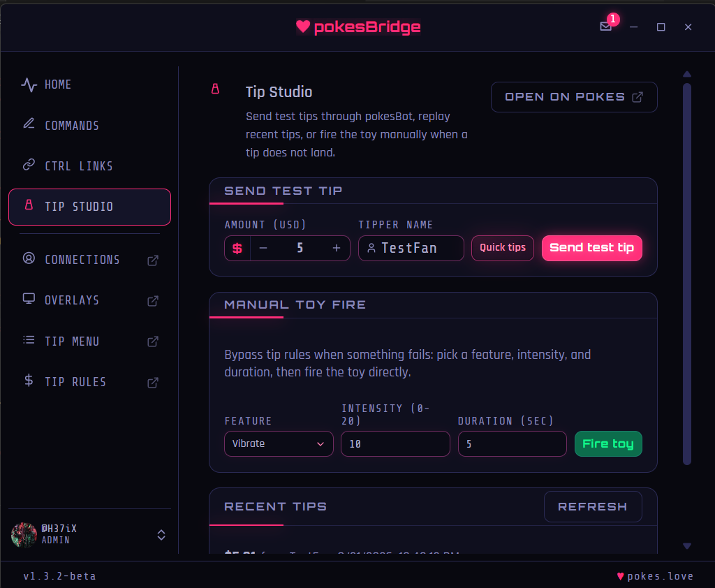Click the Overlays monitor icon

(x=29, y=299)
